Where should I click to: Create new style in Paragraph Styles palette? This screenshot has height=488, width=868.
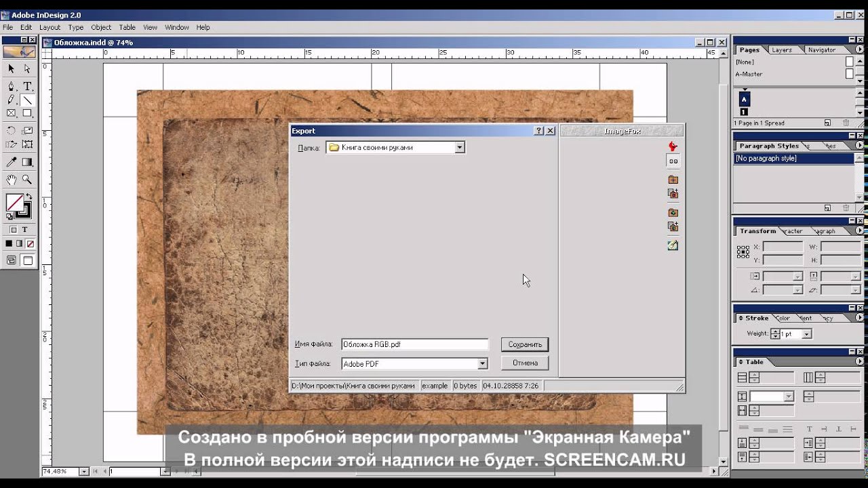click(827, 208)
